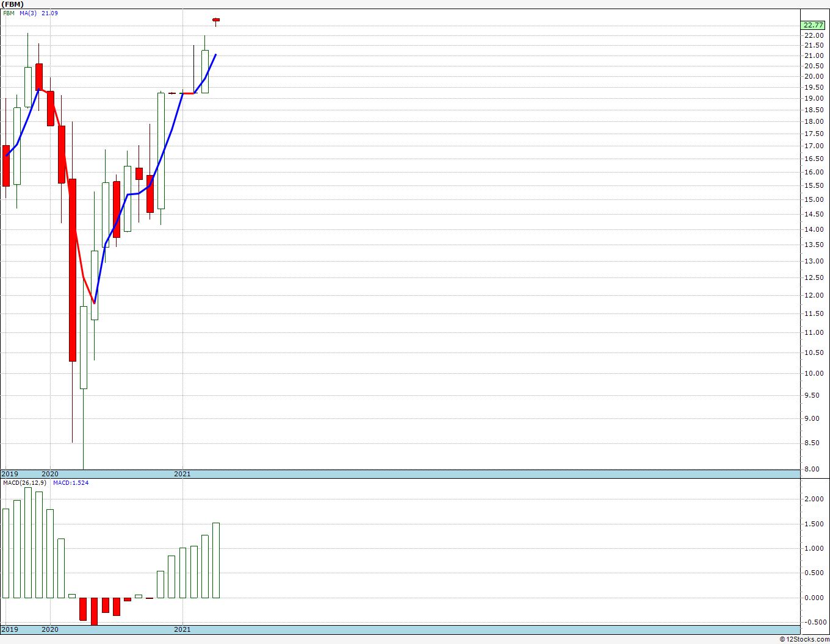The height and width of the screenshot is (644, 830).
Task: Click the 12.00 price axis label
Action: (x=813, y=295)
